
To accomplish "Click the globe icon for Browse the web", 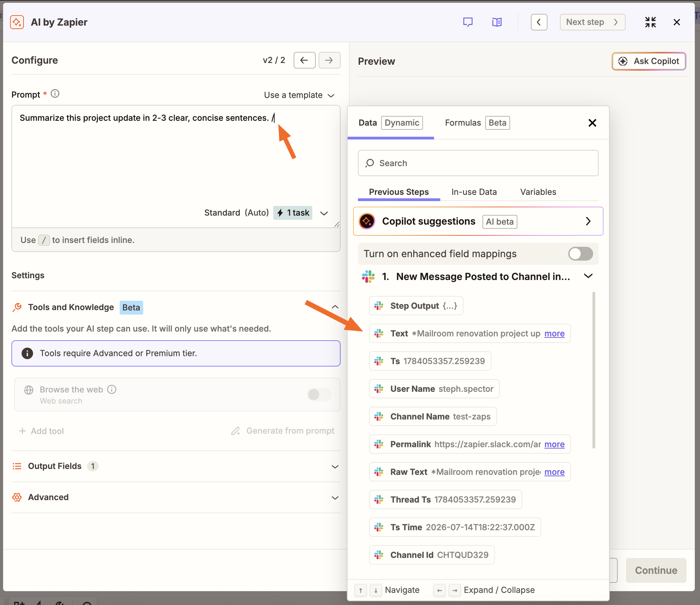I will [x=29, y=390].
